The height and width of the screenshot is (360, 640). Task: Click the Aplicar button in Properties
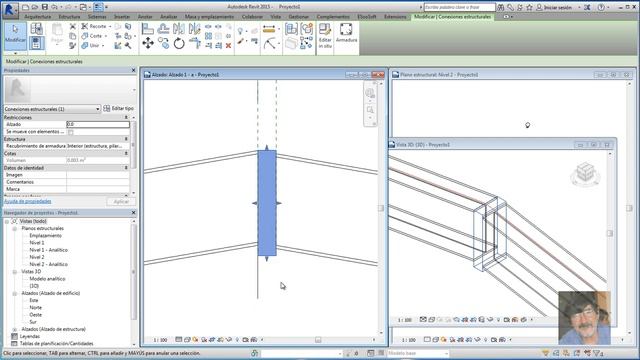121,202
